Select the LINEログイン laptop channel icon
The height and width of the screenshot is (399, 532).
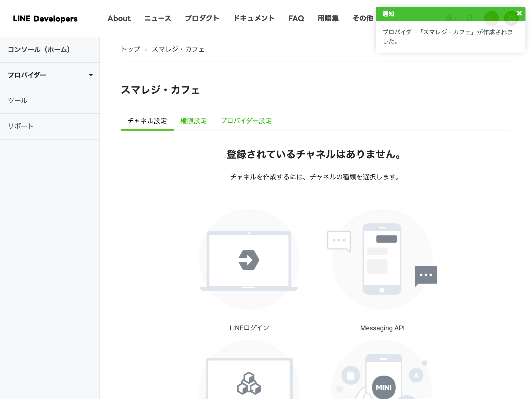(x=249, y=259)
